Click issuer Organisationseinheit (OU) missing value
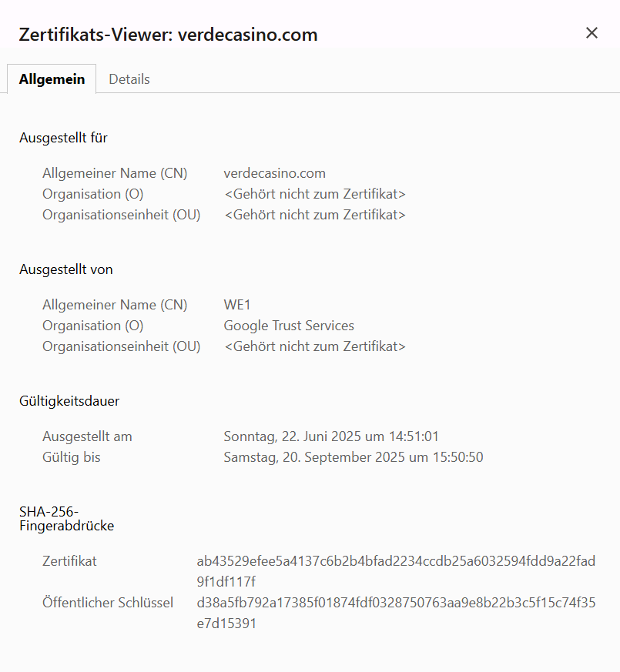Screen dimensions: 620x672 click(x=315, y=346)
